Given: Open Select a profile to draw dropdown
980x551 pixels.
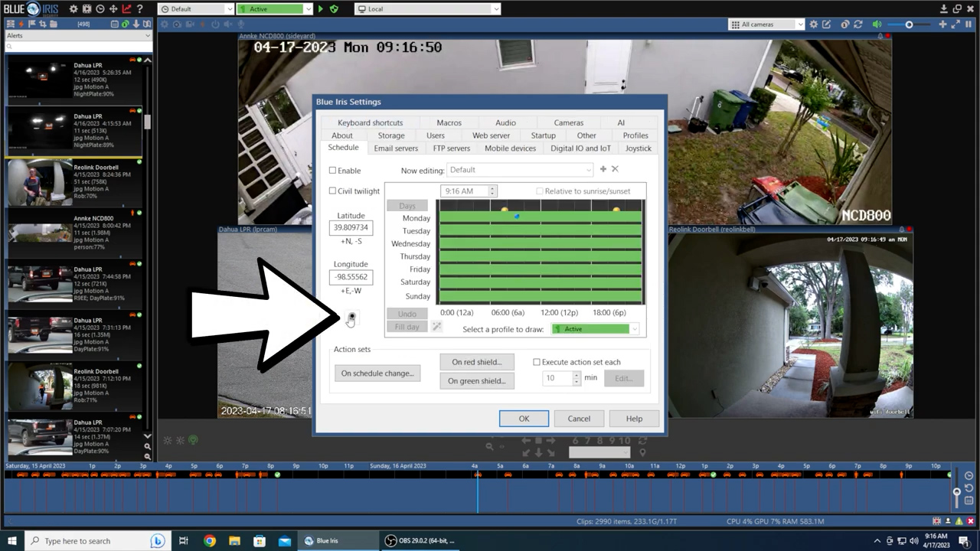Looking at the screenshot, I should click(595, 329).
